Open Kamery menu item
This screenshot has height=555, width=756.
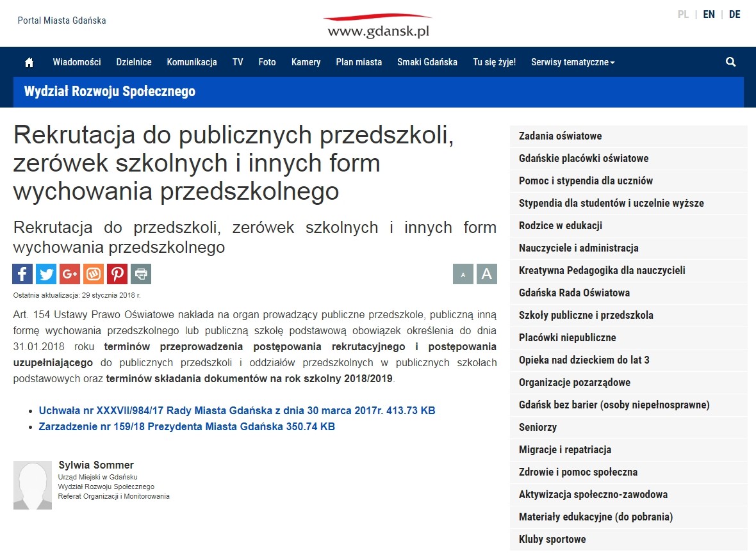(x=306, y=62)
